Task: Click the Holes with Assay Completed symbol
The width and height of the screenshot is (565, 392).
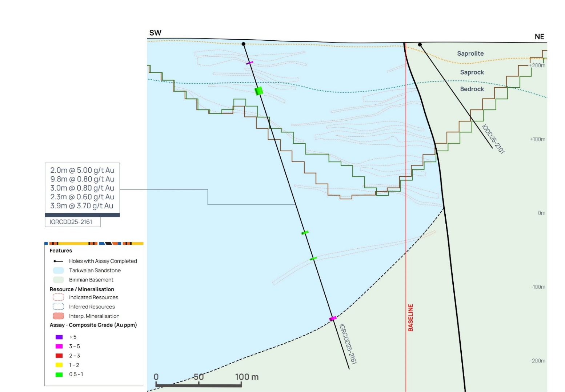Action: click(58, 261)
